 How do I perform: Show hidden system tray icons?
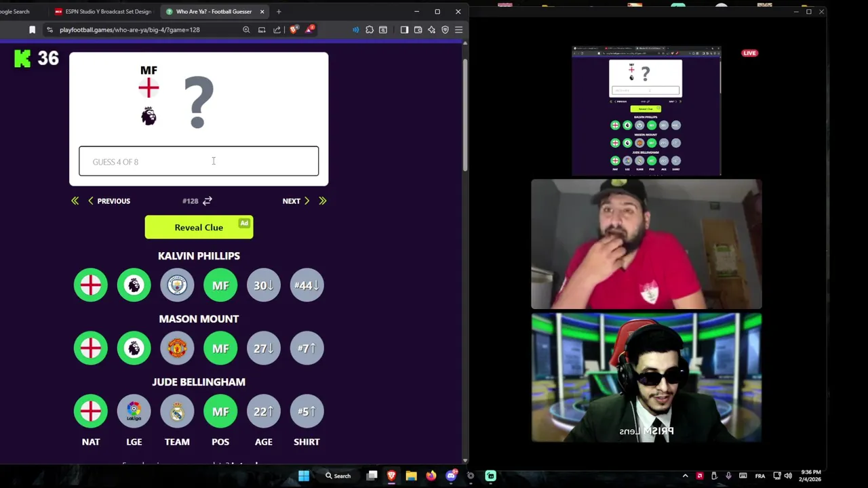click(685, 476)
